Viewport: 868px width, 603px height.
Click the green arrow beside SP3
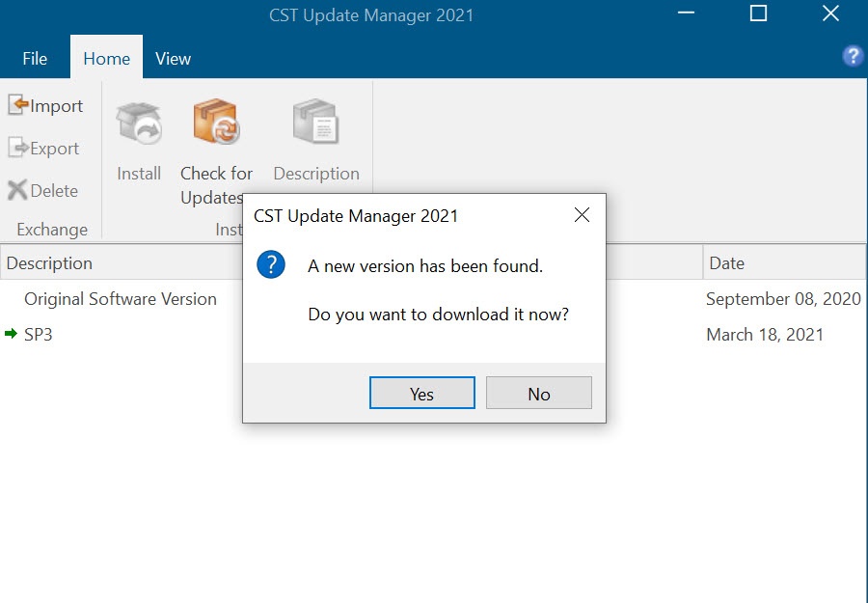tap(11, 334)
